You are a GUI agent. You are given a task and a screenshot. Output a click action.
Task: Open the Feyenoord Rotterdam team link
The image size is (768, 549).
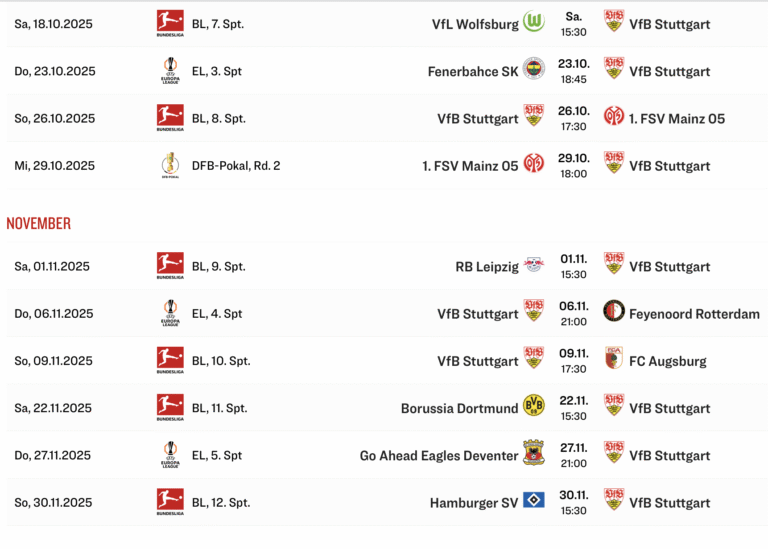tap(694, 313)
